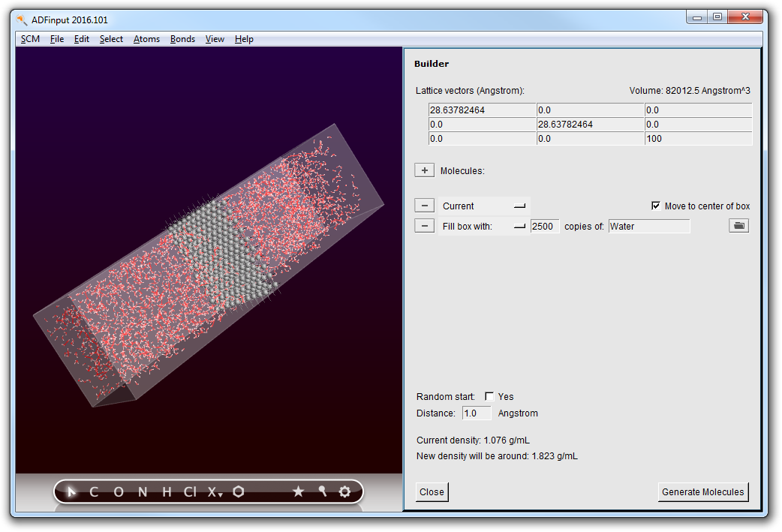The width and height of the screenshot is (782, 532).
Task: Click Generate Molecules button
Action: coord(703,492)
